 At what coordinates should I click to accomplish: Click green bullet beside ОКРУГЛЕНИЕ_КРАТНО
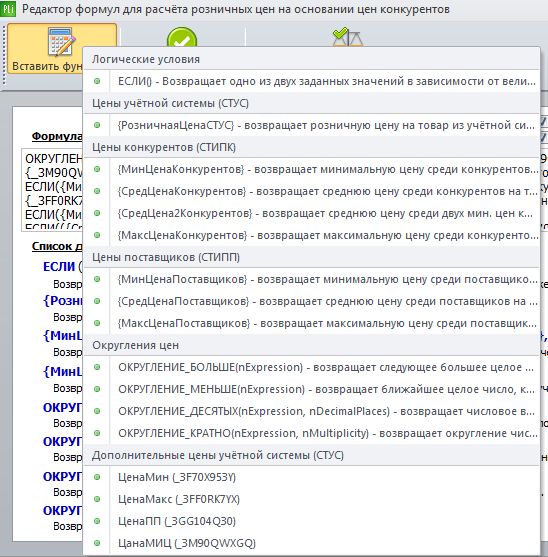click(97, 433)
